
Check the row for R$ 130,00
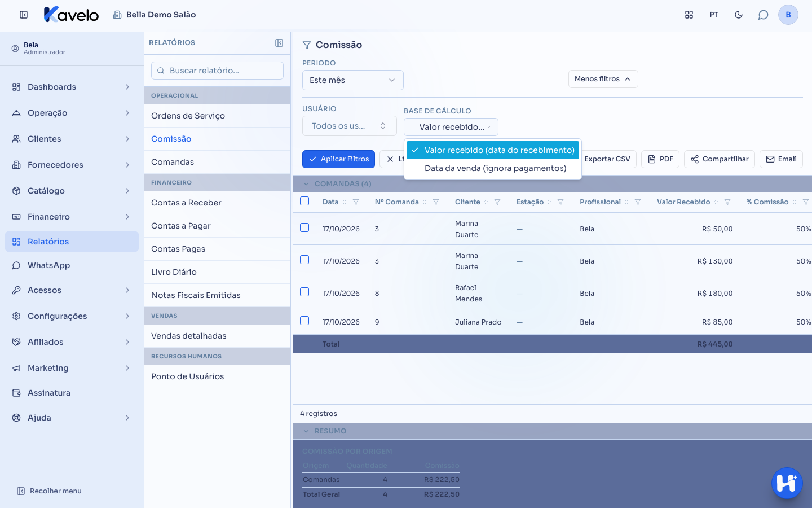304,260
